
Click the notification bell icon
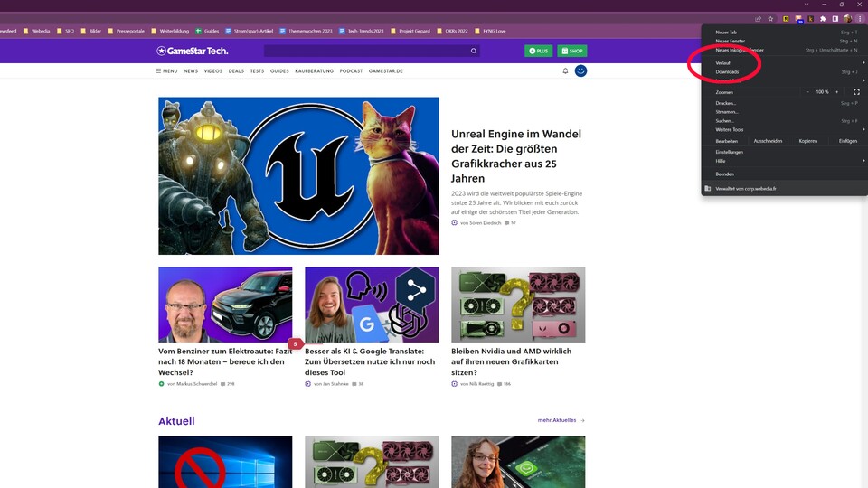[x=566, y=70]
